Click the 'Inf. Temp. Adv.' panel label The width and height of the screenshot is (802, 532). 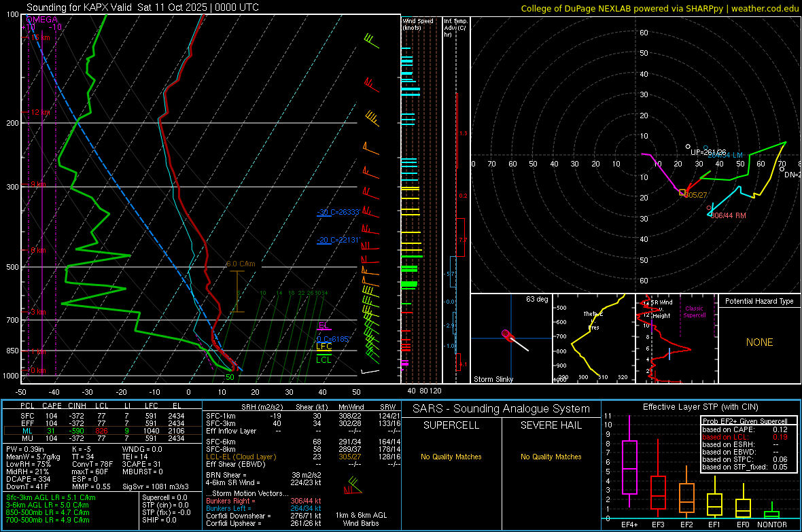coord(455,28)
